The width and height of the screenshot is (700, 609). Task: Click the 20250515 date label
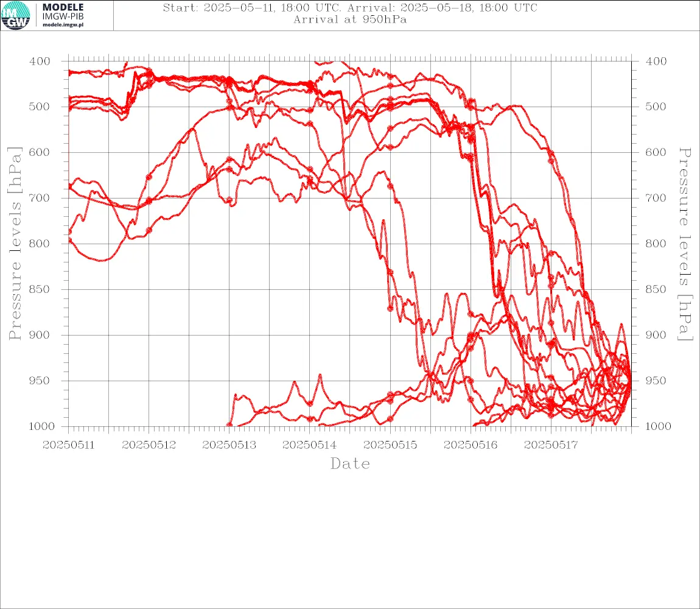(x=390, y=445)
